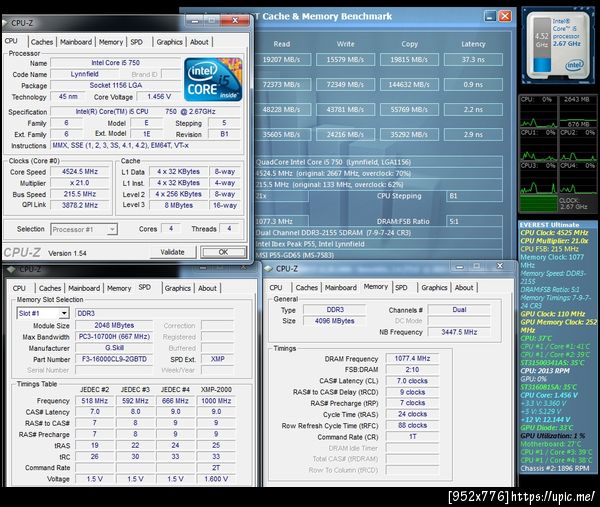
Task: Click the CAS# Latency value 7.0 clocks
Action: (x=412, y=381)
